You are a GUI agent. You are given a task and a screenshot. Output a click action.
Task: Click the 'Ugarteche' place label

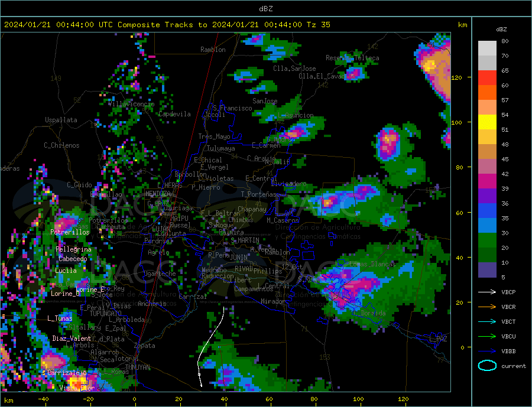[x=160, y=273]
